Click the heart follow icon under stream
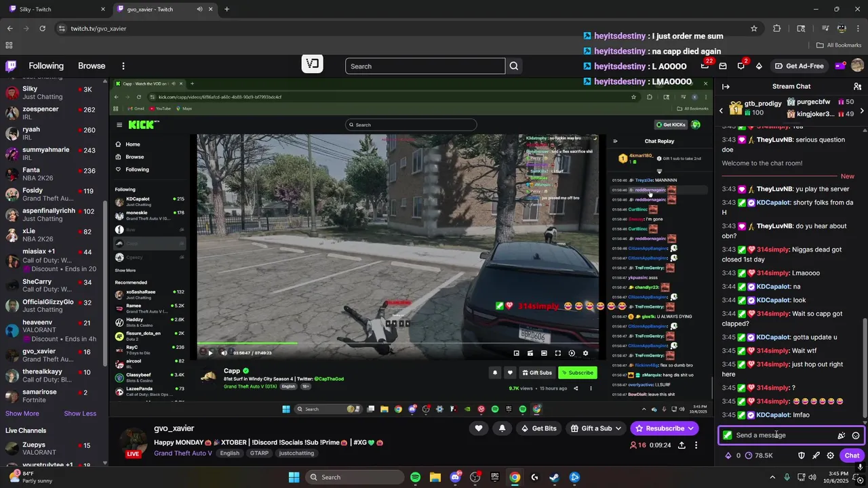Image resolution: width=868 pixels, height=488 pixels. 479,428
